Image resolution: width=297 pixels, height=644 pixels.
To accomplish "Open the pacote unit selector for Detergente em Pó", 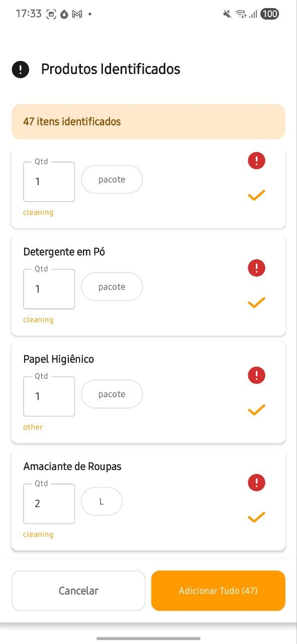I will [x=112, y=287].
